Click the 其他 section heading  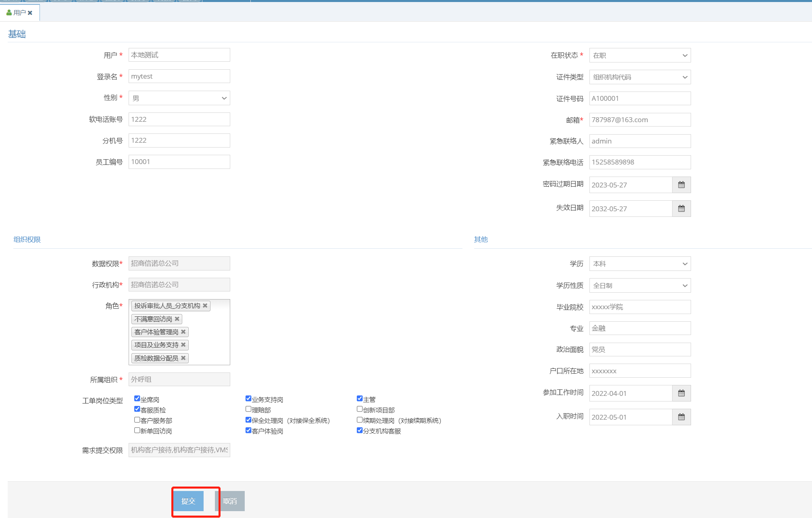pyautogui.click(x=481, y=239)
